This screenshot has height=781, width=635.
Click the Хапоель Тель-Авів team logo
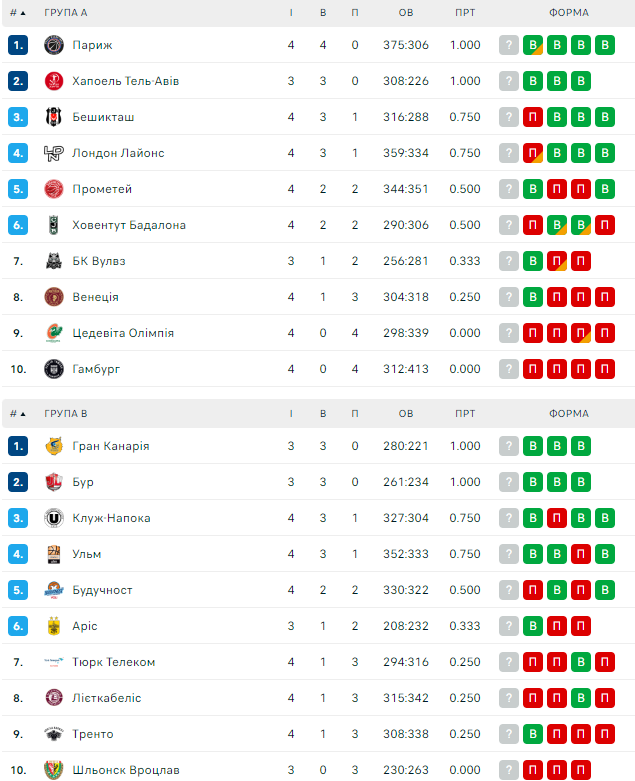click(x=54, y=81)
